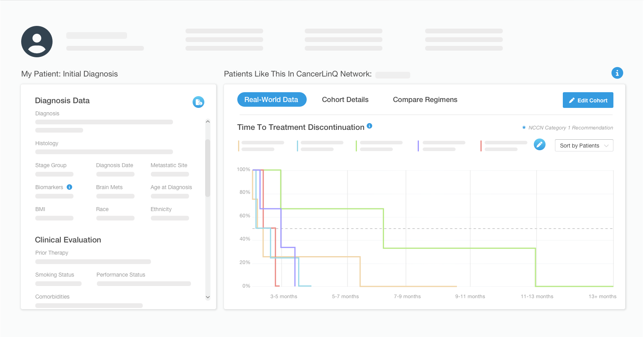Click the Diagnosis Data document info icon

point(198,102)
